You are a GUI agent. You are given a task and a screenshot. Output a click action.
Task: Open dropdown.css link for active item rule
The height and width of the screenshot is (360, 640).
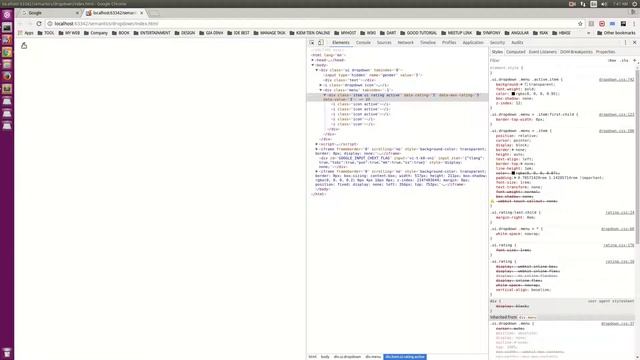pyautogui.click(x=616, y=80)
